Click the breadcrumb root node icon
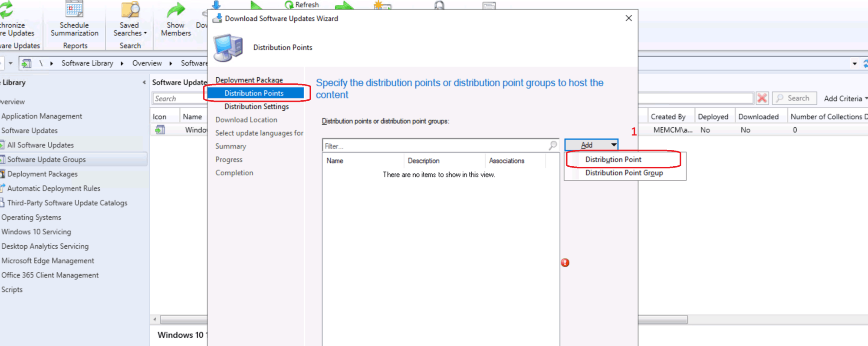This screenshot has height=346, width=868. (x=26, y=63)
